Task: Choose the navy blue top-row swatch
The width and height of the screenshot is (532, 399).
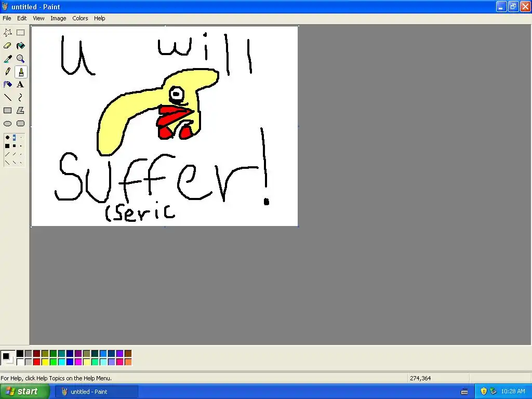Action: (x=70, y=354)
